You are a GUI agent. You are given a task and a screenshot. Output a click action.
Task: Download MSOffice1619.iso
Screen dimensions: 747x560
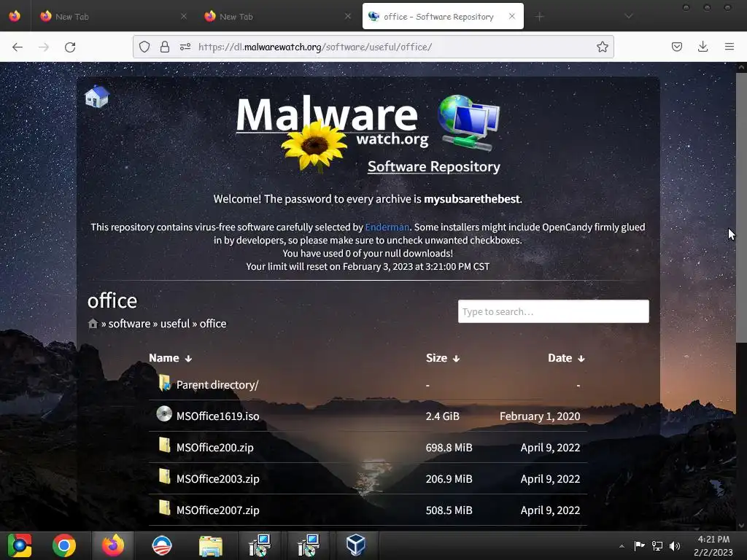click(x=217, y=416)
